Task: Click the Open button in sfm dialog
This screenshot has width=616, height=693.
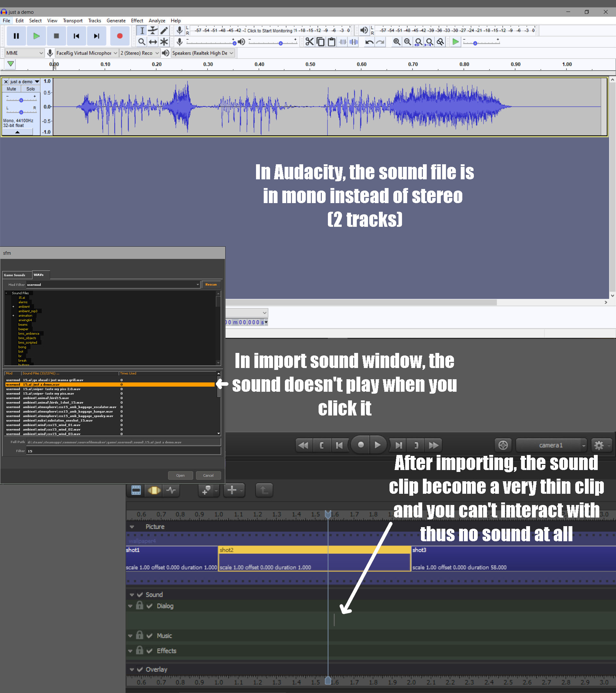Action: (180, 475)
